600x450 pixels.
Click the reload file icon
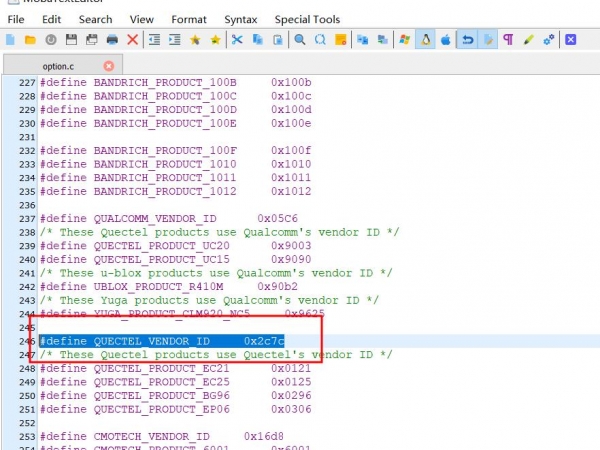[x=51, y=40]
